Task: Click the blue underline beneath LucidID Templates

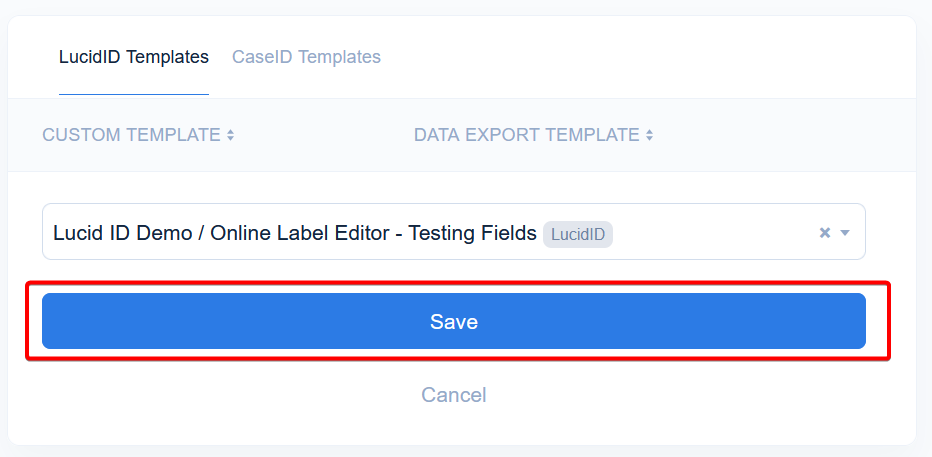Action: pyautogui.click(x=134, y=94)
